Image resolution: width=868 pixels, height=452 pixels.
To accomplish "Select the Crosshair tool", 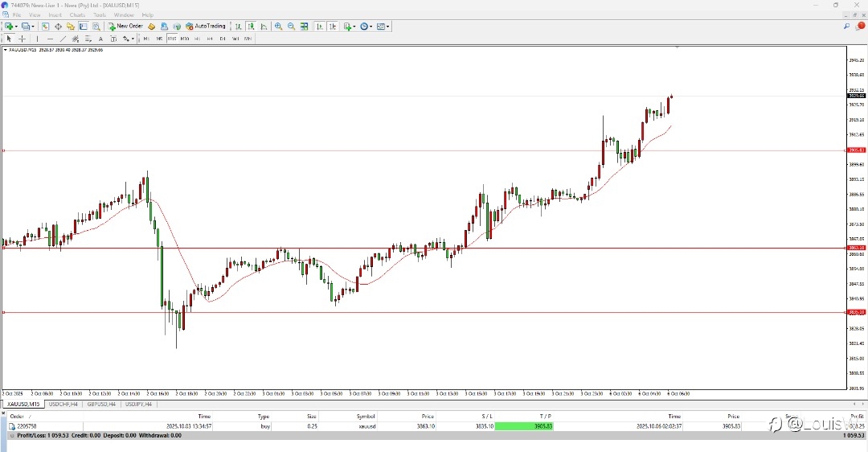I will tap(23, 39).
